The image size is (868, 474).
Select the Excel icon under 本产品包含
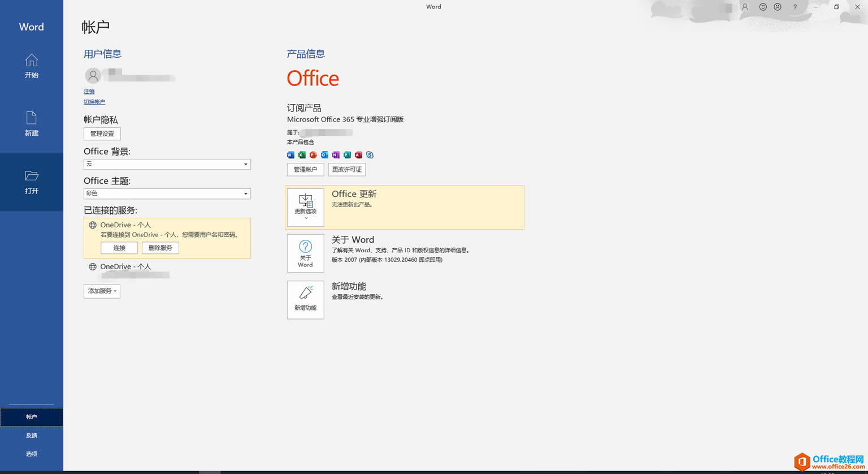[x=301, y=154]
